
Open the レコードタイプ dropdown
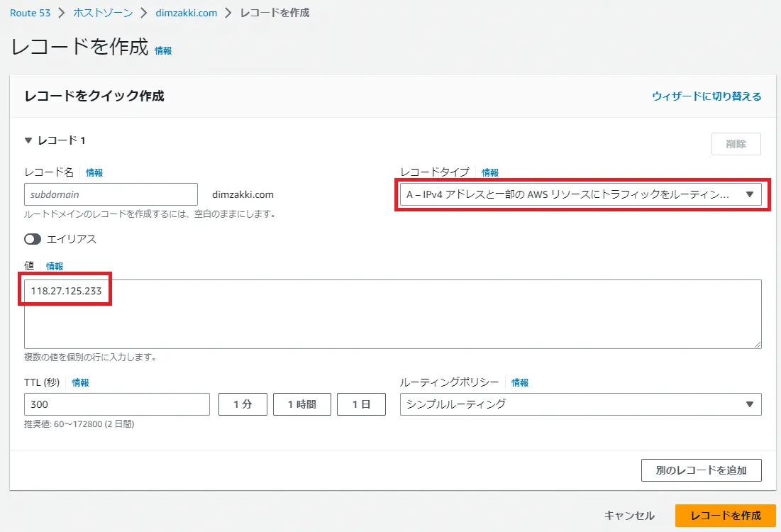580,195
